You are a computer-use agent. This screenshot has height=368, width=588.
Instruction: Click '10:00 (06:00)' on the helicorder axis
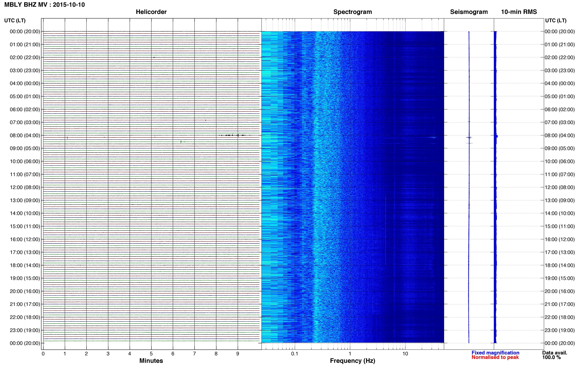[x=25, y=161]
